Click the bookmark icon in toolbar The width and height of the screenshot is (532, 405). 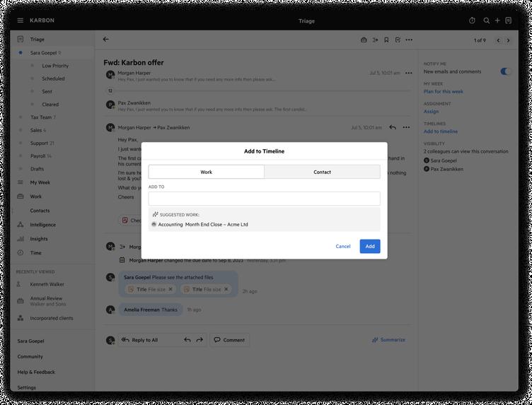pos(386,40)
